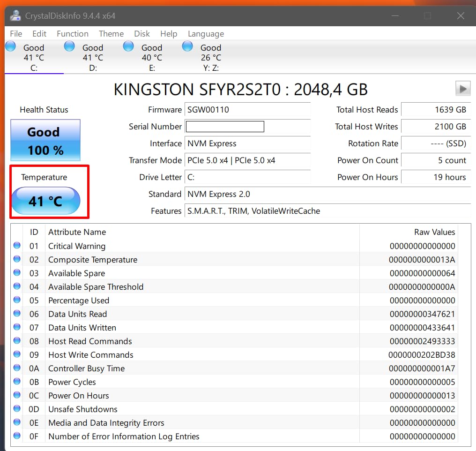This screenshot has width=476, height=451.
Task: Click the status dot for Controller Busy Time
Action: point(17,368)
